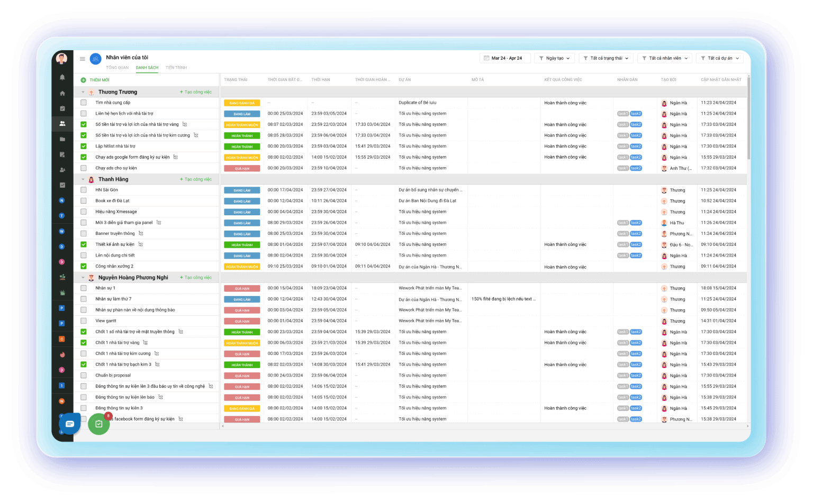
Task: Check the 'Tìm nhà cung cấp' task checkbox
Action: [84, 103]
